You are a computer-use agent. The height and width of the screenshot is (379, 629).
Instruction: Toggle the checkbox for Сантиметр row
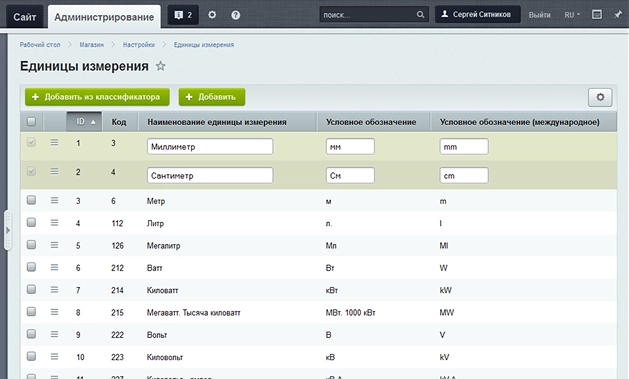pyautogui.click(x=31, y=171)
